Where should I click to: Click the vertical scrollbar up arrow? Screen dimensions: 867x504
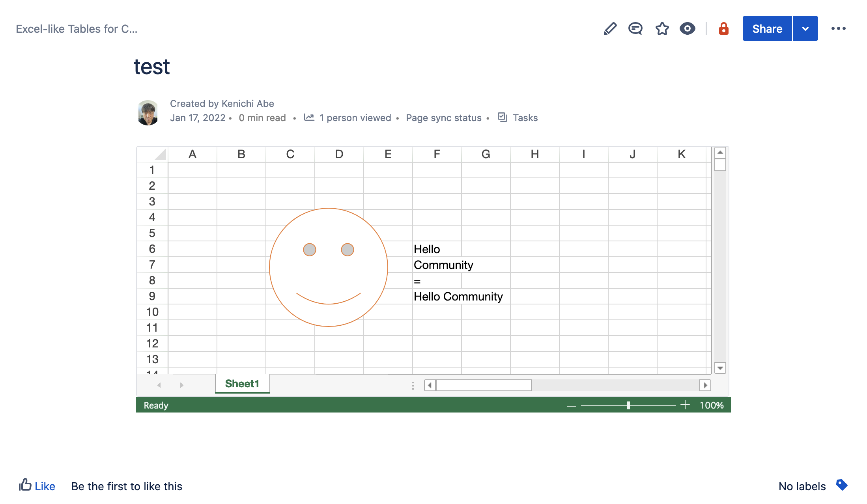pos(720,153)
